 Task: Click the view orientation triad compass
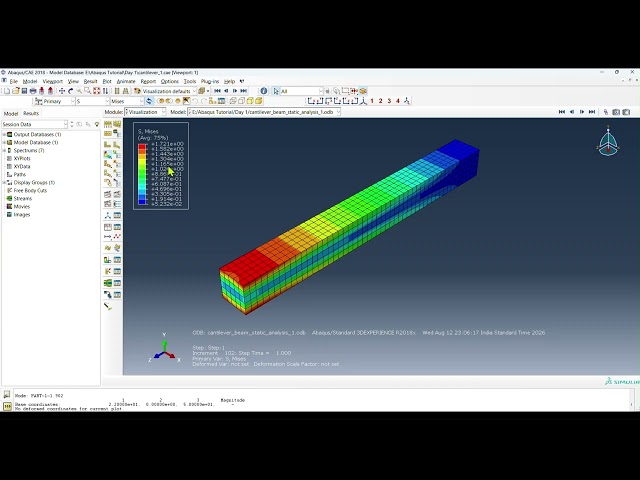608,142
